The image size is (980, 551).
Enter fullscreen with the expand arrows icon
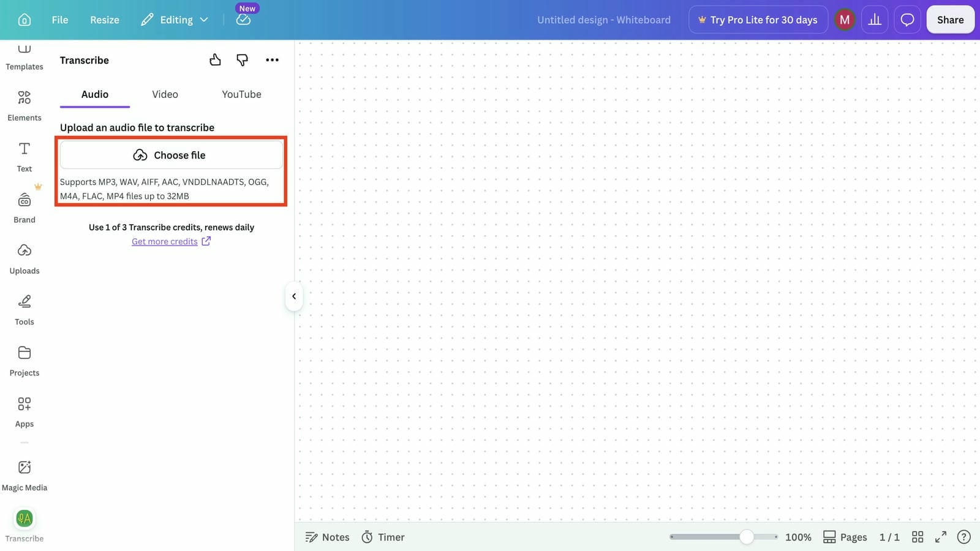coord(941,537)
